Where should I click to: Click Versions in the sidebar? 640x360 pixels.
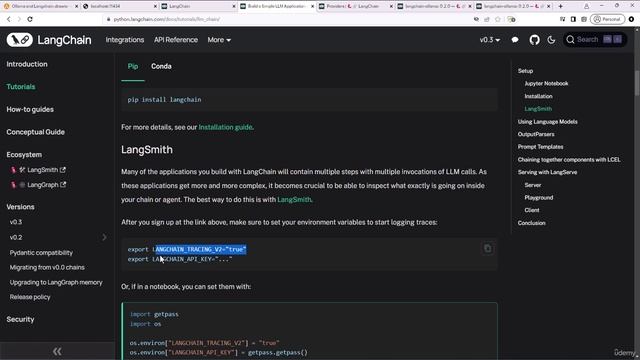tap(20, 207)
